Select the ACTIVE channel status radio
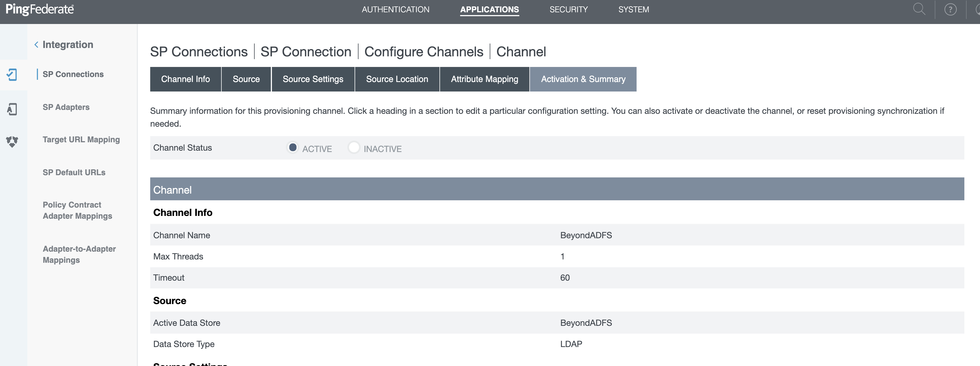980x366 pixels. point(293,148)
